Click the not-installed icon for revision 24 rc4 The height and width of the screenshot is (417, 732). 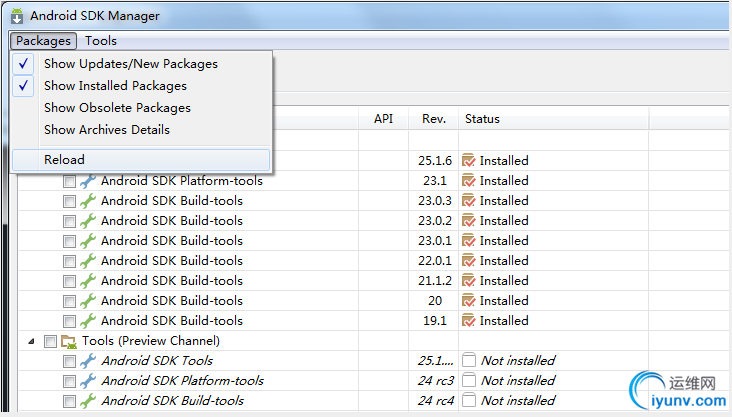[x=469, y=401]
